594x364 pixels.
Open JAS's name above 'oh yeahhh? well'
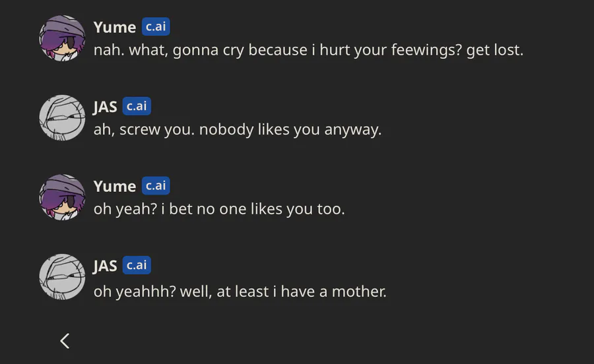click(105, 266)
